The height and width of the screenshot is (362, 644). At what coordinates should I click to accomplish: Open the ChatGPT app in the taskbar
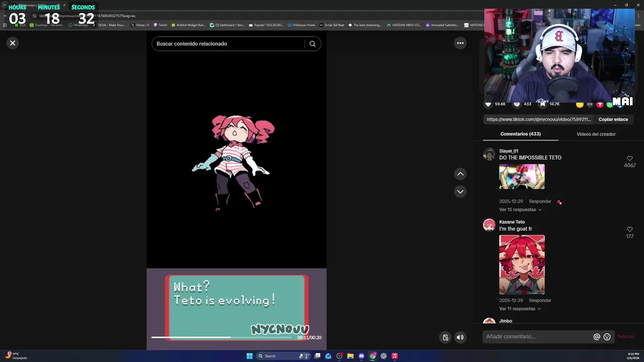(383, 356)
